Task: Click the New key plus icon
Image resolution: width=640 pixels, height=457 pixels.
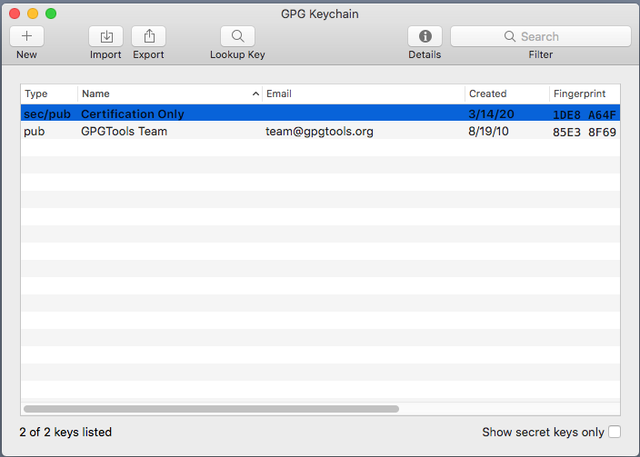Action: pos(27,36)
